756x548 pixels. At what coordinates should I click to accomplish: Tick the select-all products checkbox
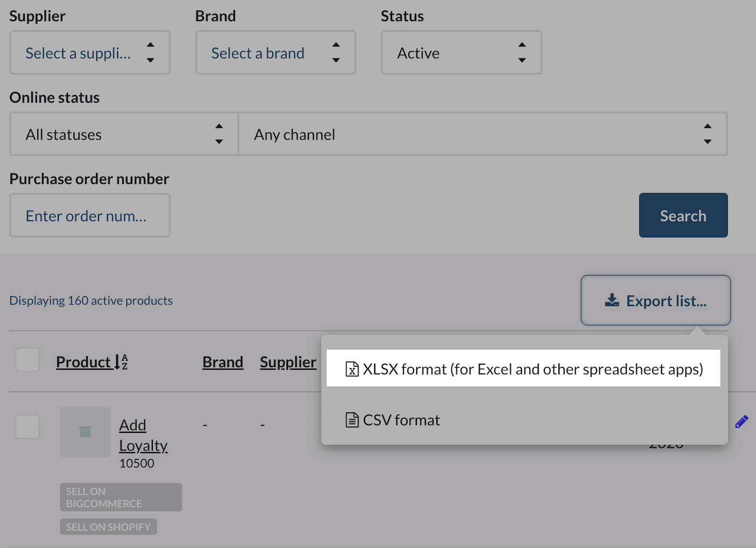pyautogui.click(x=28, y=360)
